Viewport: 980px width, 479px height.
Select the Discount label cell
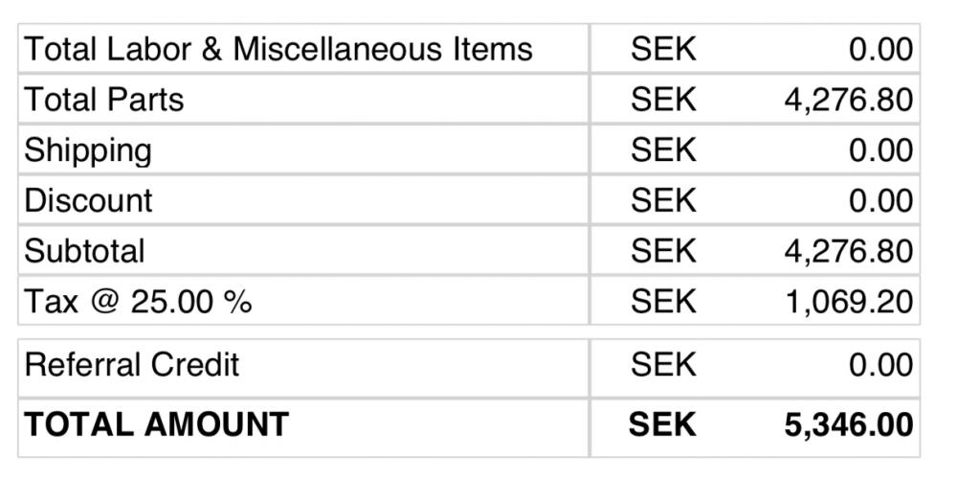[88, 200]
